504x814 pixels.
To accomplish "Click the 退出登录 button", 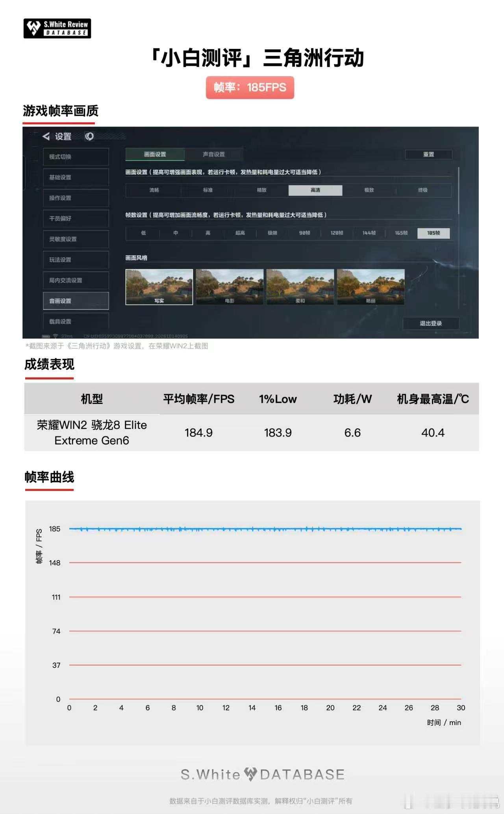I will click(x=431, y=323).
